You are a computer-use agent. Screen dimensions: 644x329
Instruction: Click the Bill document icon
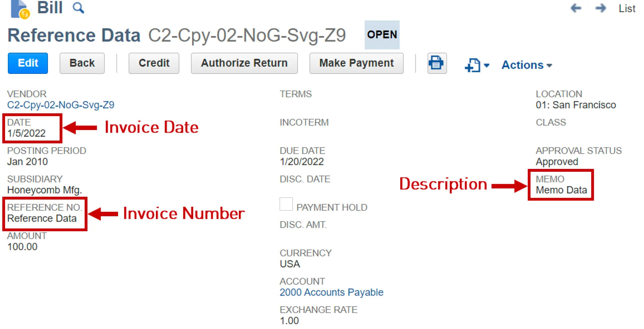pos(20,9)
